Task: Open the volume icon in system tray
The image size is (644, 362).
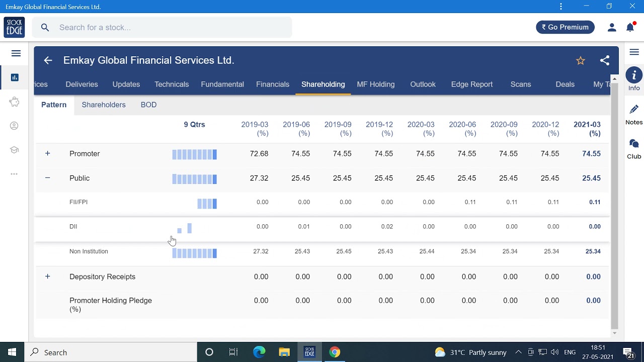Action: 555,352
